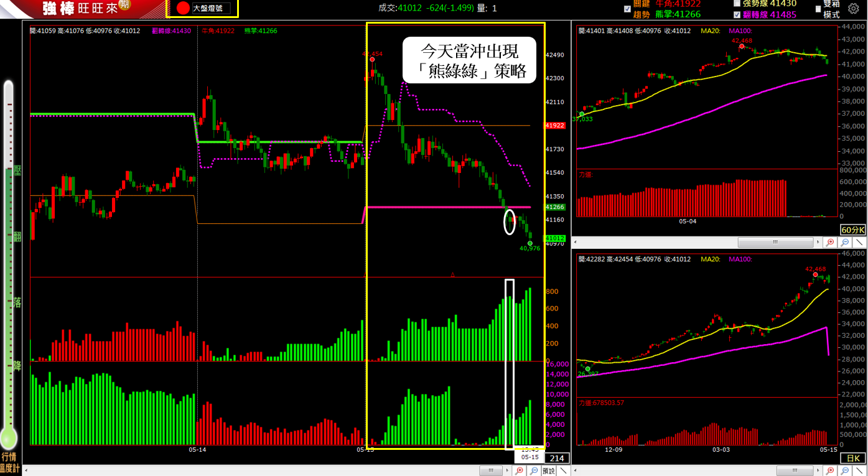Viewport: 868px width, 476px height.
Task: Open settings via the gear icon
Action: tap(854, 9)
